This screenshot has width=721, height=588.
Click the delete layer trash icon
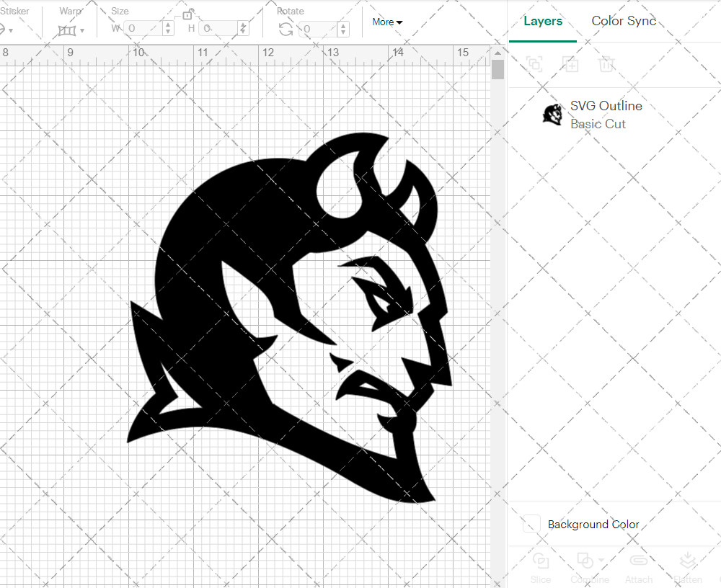coord(606,64)
